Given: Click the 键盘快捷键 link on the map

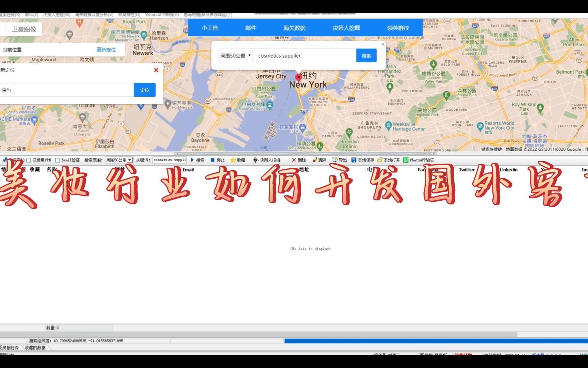Looking at the screenshot, I should 491,149.
